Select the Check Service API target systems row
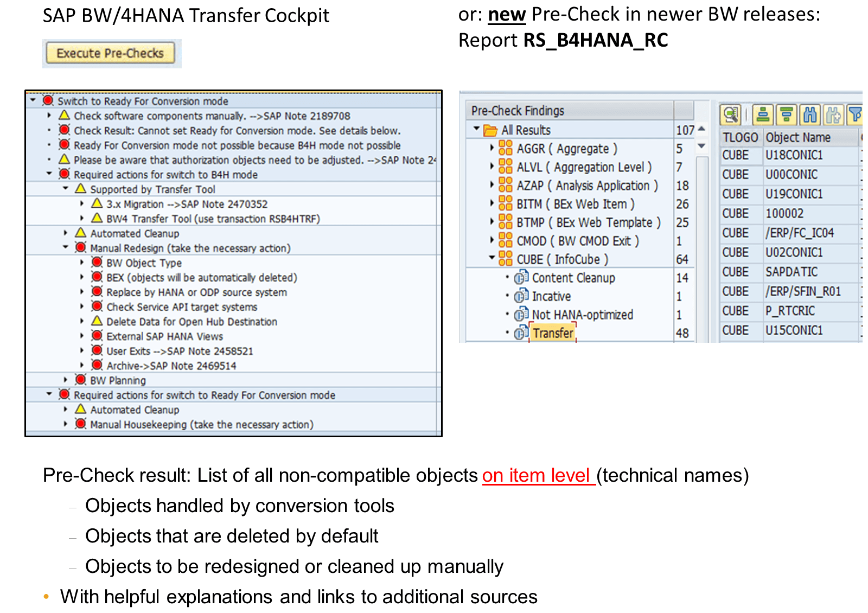 coord(182,306)
